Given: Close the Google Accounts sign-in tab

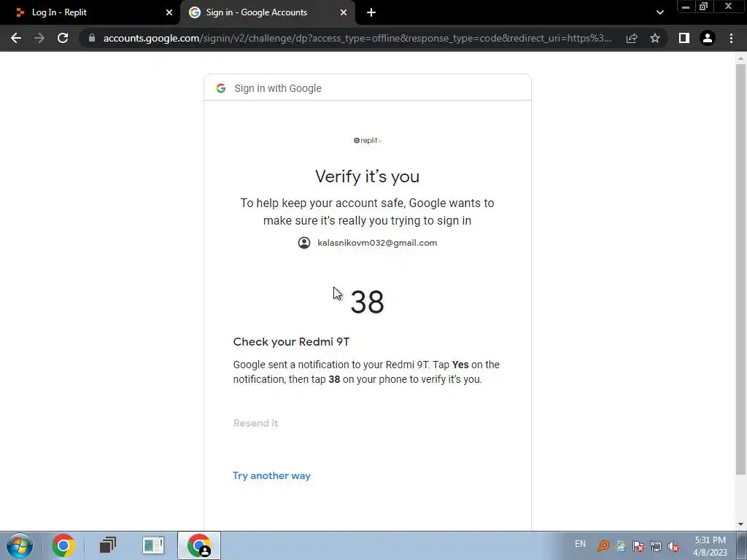Looking at the screenshot, I should [344, 12].
